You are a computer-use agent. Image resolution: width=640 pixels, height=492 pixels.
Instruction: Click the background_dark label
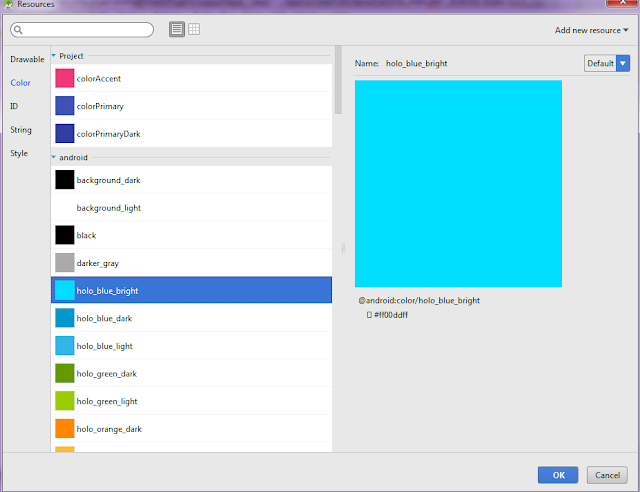coord(108,180)
